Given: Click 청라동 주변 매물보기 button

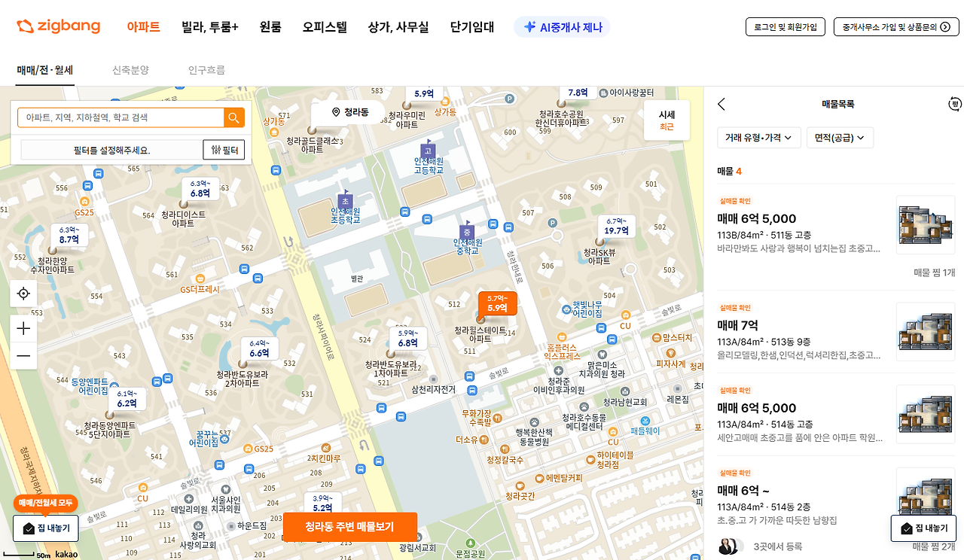Looking at the screenshot, I should point(349,527).
